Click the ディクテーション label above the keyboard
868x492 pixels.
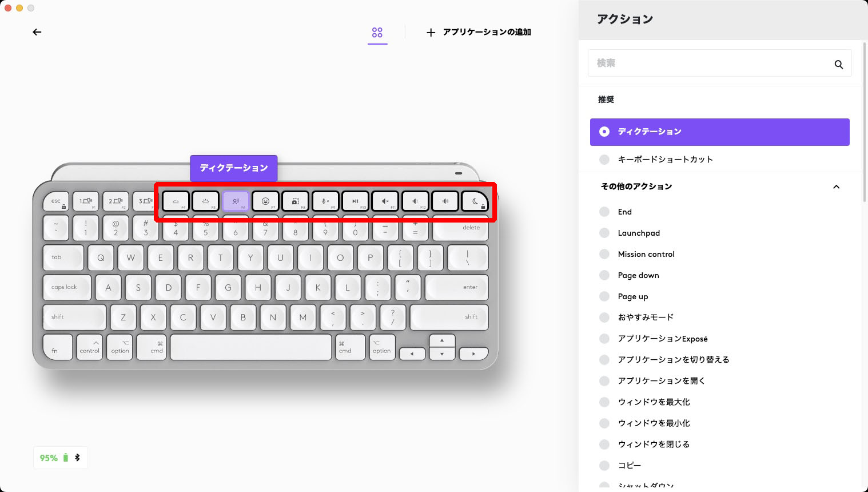(233, 168)
